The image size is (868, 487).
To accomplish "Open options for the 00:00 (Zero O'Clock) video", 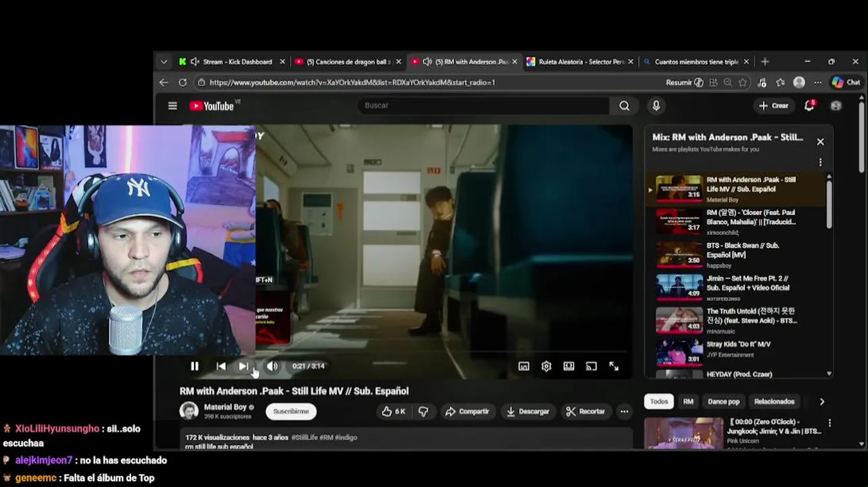I will click(x=829, y=423).
